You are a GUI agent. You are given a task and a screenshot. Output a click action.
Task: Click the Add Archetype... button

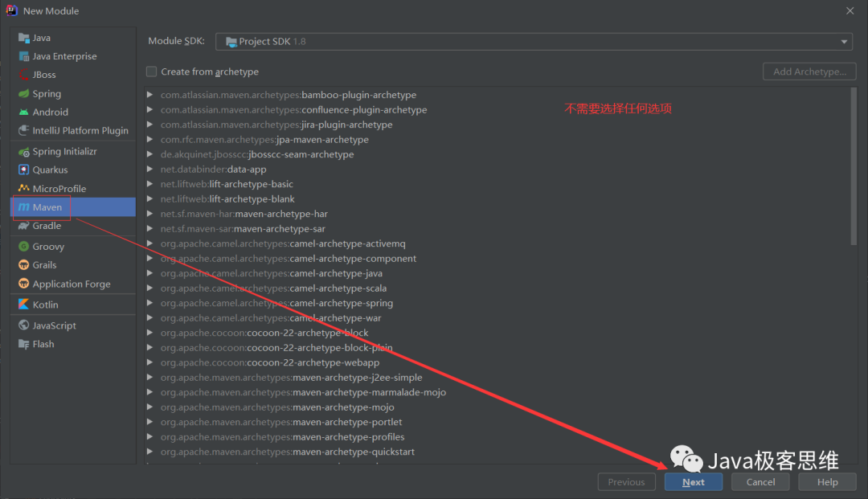click(809, 72)
